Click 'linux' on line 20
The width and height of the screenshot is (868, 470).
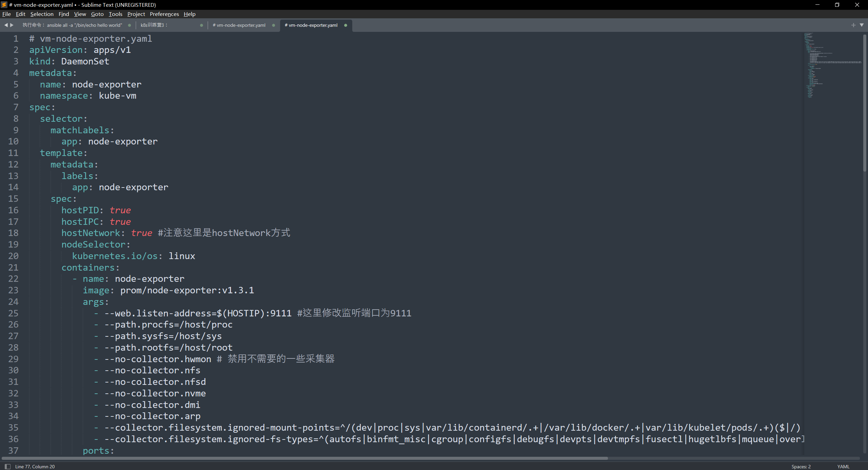tap(182, 256)
